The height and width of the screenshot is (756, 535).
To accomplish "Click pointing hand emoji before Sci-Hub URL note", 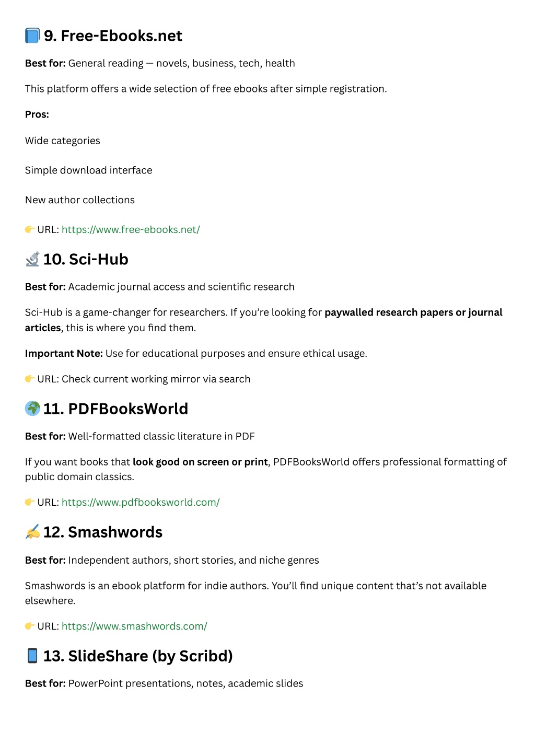I will pyautogui.click(x=30, y=379).
